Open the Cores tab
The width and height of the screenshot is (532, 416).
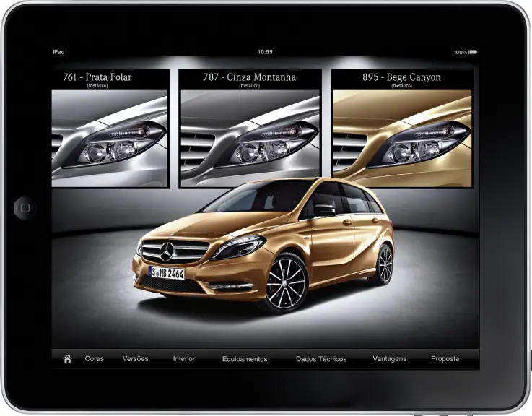click(95, 359)
